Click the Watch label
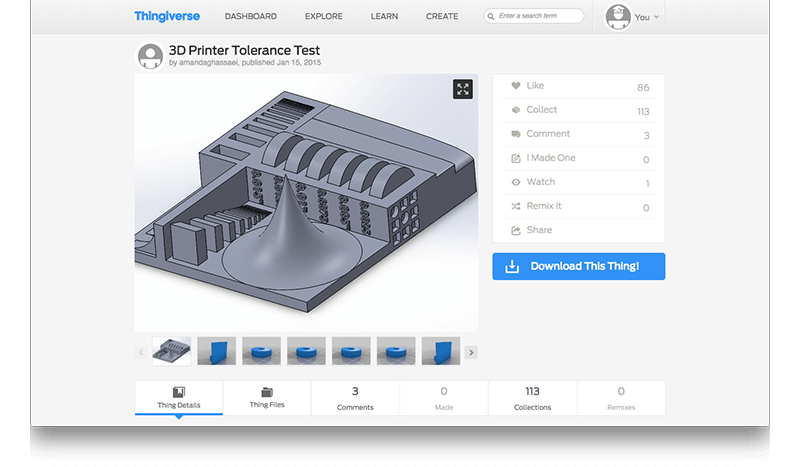800x467 pixels. (x=541, y=182)
